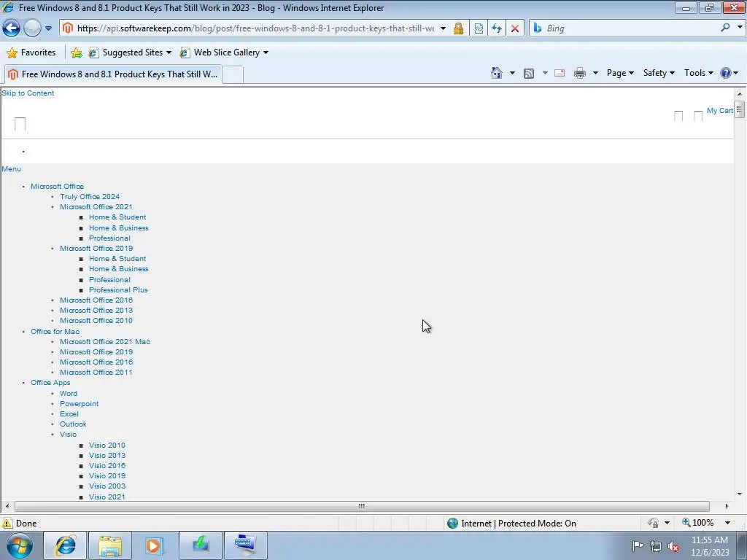Screen dimensions: 747x560
Task: Open the Microsoft Office 2013 link
Action: [x=96, y=310]
